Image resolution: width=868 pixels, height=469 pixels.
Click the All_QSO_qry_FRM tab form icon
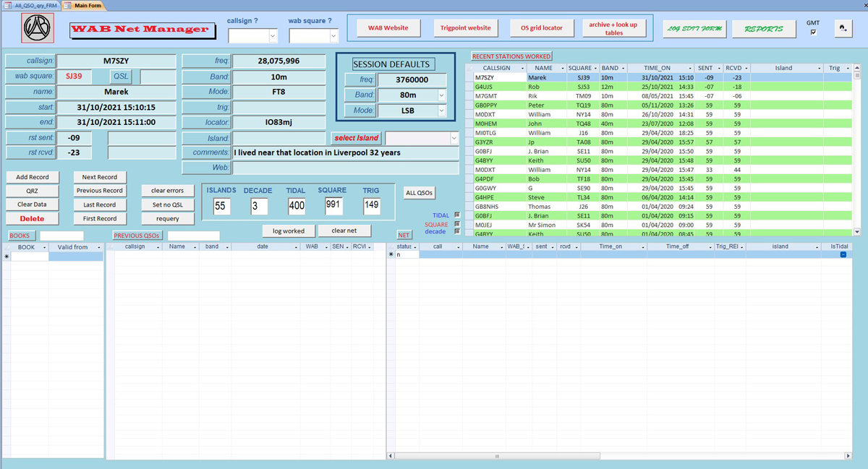tap(9, 5)
